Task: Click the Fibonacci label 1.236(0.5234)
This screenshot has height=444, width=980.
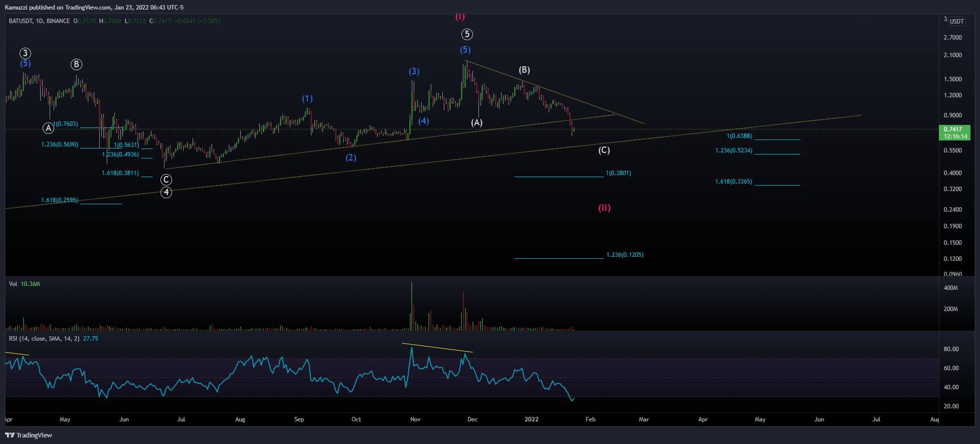Action: [734, 151]
